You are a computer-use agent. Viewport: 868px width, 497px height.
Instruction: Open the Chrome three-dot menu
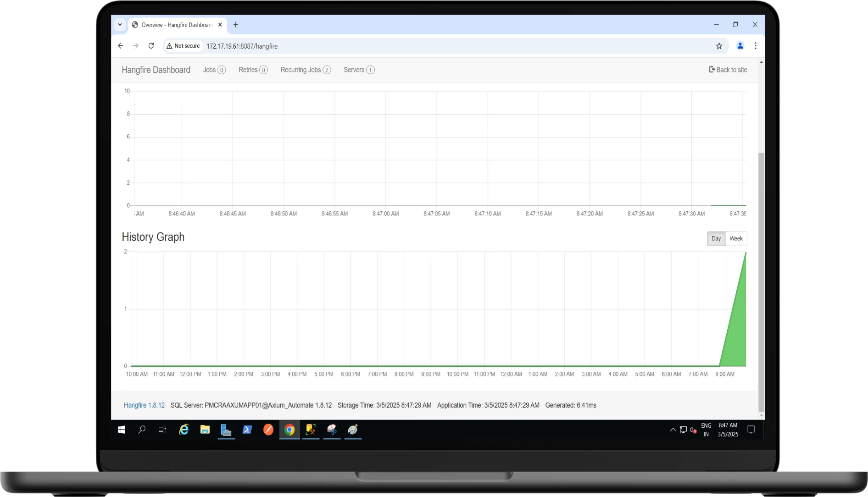[x=756, y=46]
